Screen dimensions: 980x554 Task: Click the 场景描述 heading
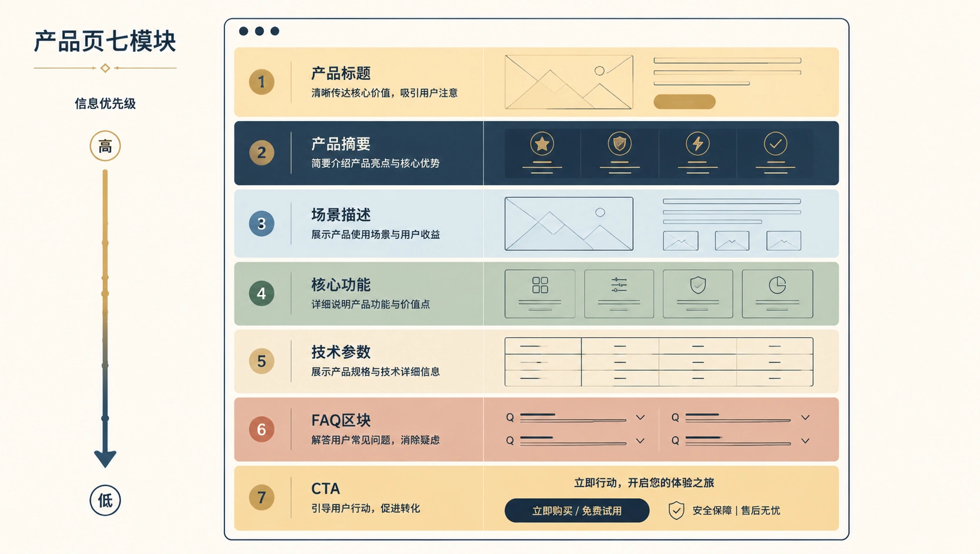[341, 215]
